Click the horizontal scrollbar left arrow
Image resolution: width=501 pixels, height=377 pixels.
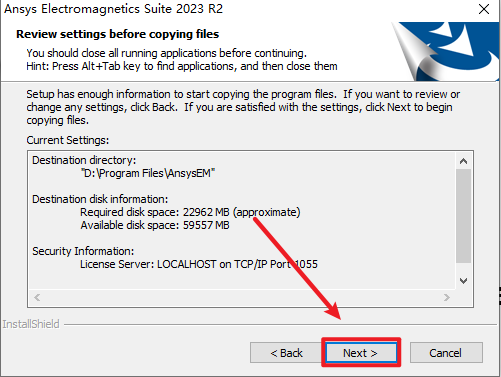click(x=37, y=297)
